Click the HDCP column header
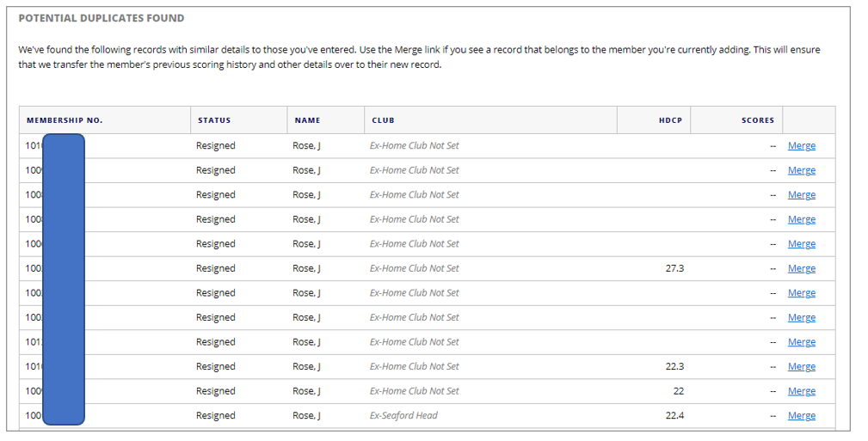Image resolution: width=868 pixels, height=441 pixels. (670, 120)
